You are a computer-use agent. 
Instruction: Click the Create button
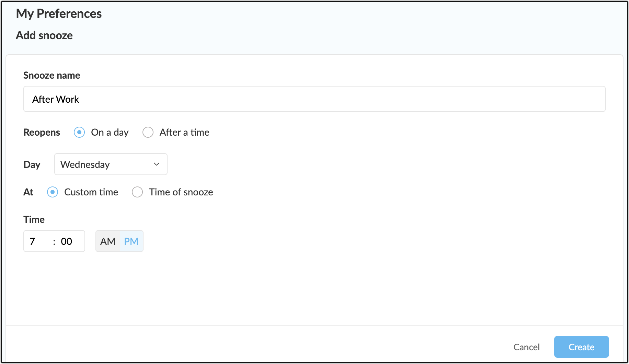(x=581, y=347)
